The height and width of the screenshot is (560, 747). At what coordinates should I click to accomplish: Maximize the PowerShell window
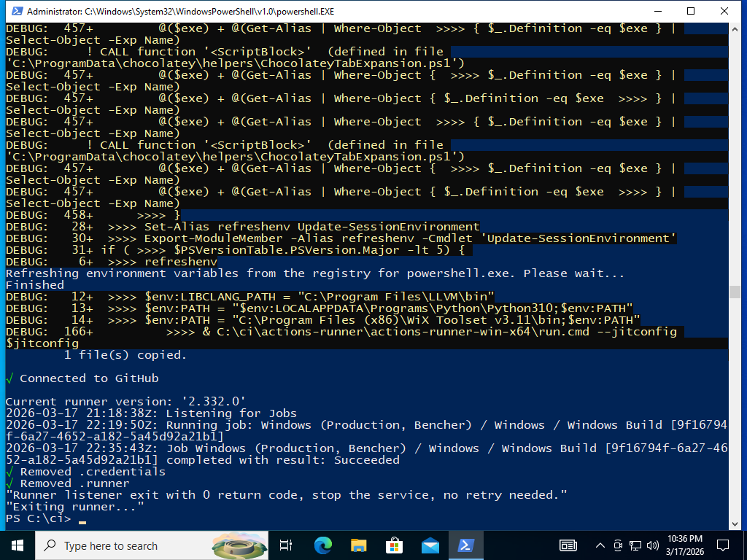[x=691, y=11]
